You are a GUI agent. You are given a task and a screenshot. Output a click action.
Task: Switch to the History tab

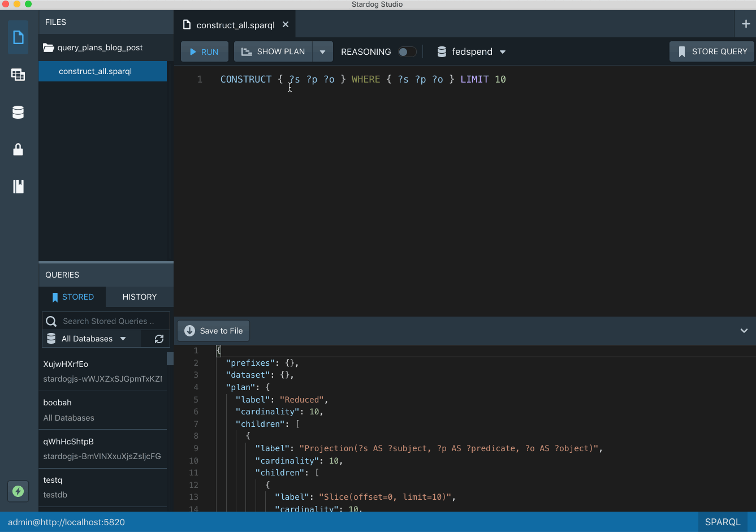tap(139, 297)
